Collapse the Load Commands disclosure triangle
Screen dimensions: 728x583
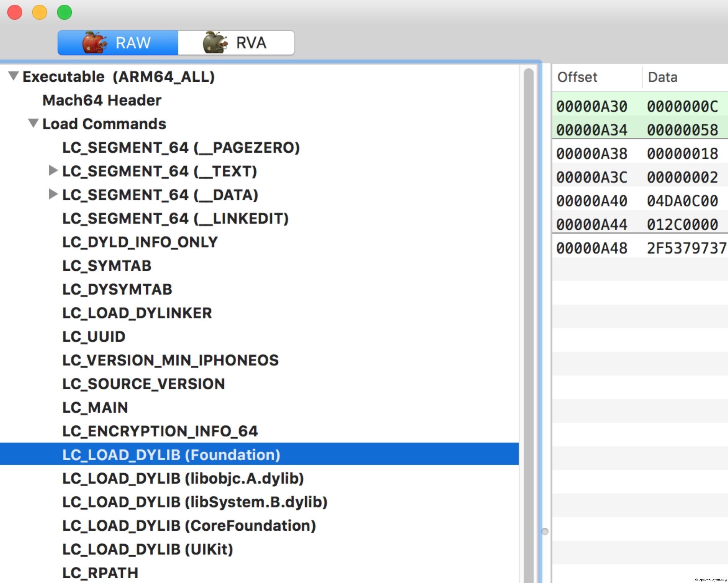(33, 123)
